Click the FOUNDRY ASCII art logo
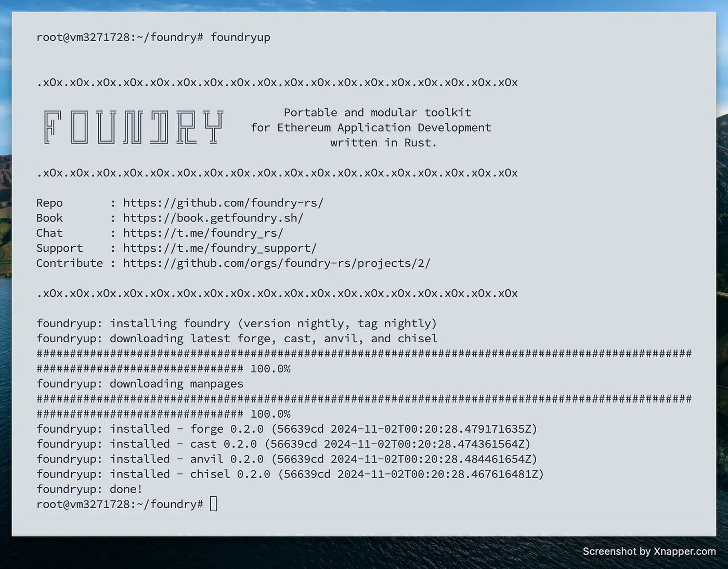Viewport: 728px width, 569px height. coord(133,127)
